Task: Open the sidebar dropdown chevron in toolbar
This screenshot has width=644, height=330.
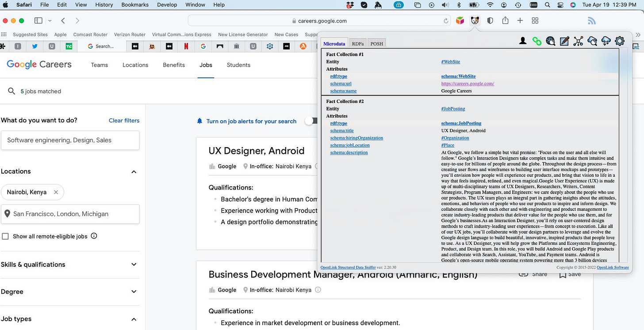Action: point(50,21)
